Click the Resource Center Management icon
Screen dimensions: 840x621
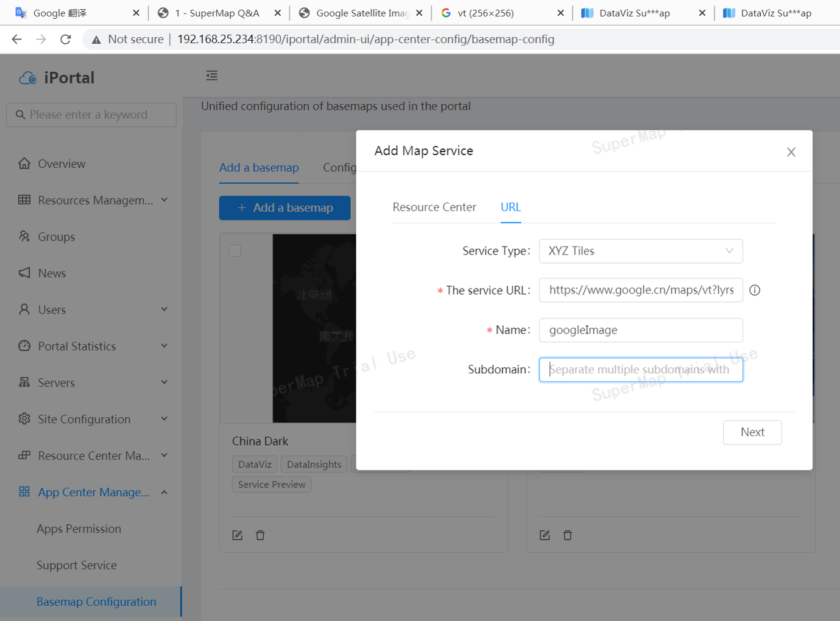[24, 455]
